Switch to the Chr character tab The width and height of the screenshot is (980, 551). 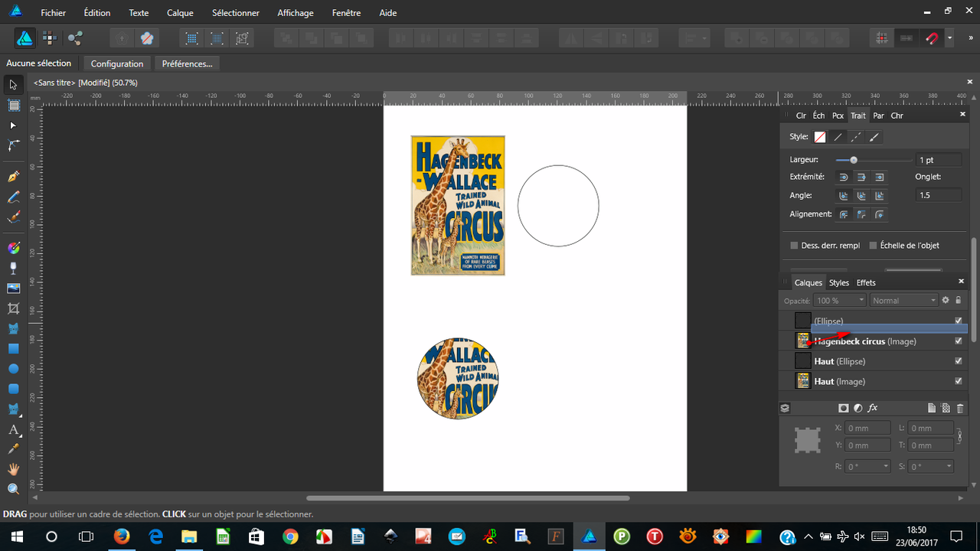pos(897,116)
